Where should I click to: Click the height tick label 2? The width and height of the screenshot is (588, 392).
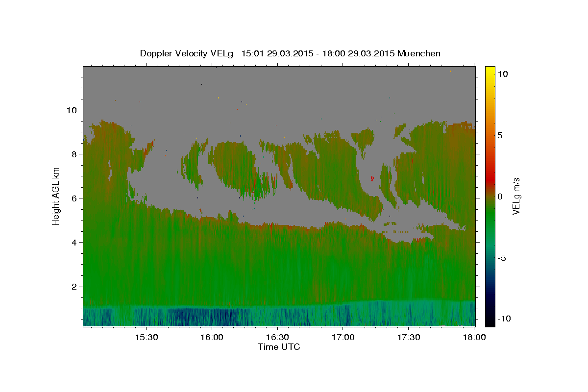click(75, 287)
